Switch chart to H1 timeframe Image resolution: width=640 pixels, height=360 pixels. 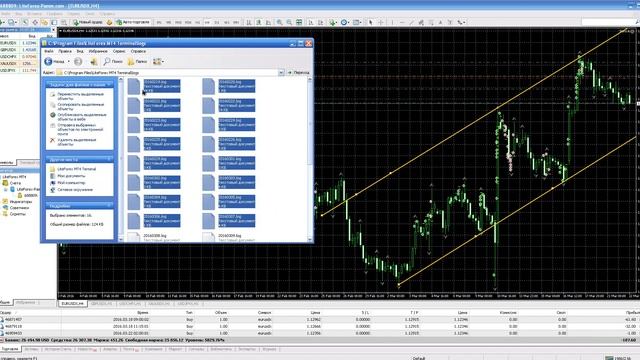coord(198,22)
